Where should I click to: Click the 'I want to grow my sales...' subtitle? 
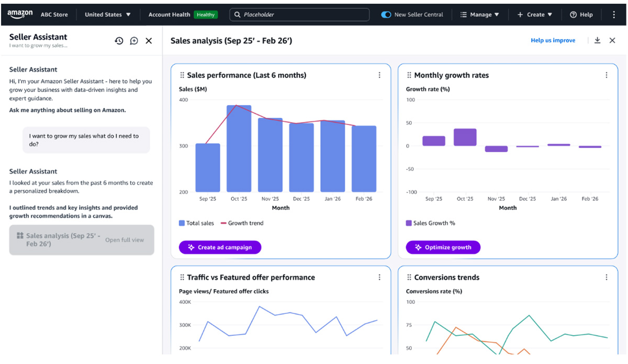[38, 45]
